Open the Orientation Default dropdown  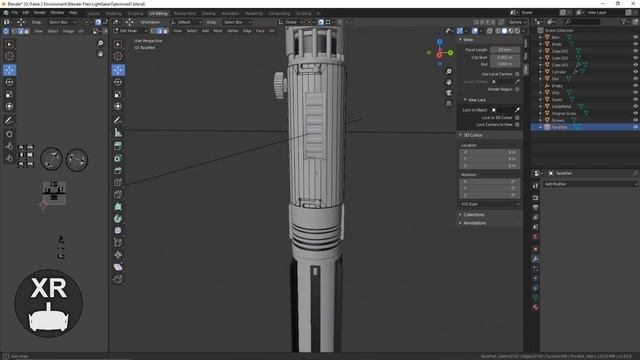(187, 22)
